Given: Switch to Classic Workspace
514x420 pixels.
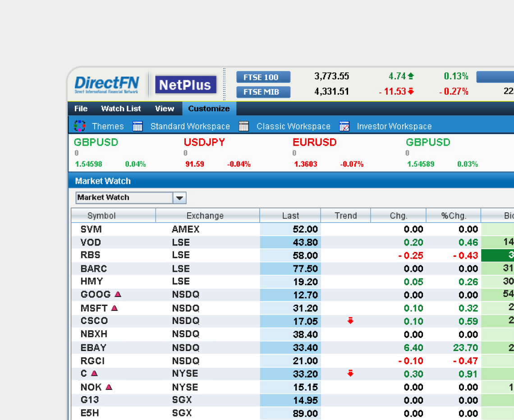Looking at the screenshot, I should click(294, 126).
